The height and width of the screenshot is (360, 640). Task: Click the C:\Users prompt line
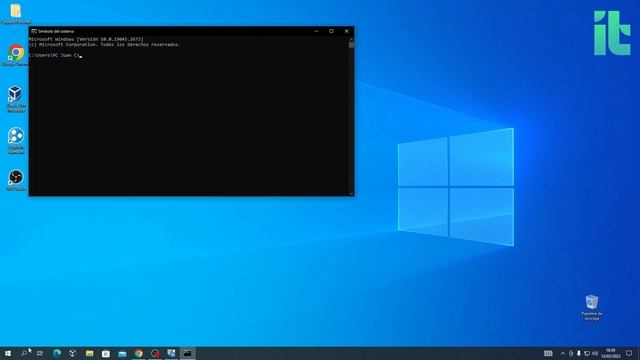pyautogui.click(x=55, y=55)
